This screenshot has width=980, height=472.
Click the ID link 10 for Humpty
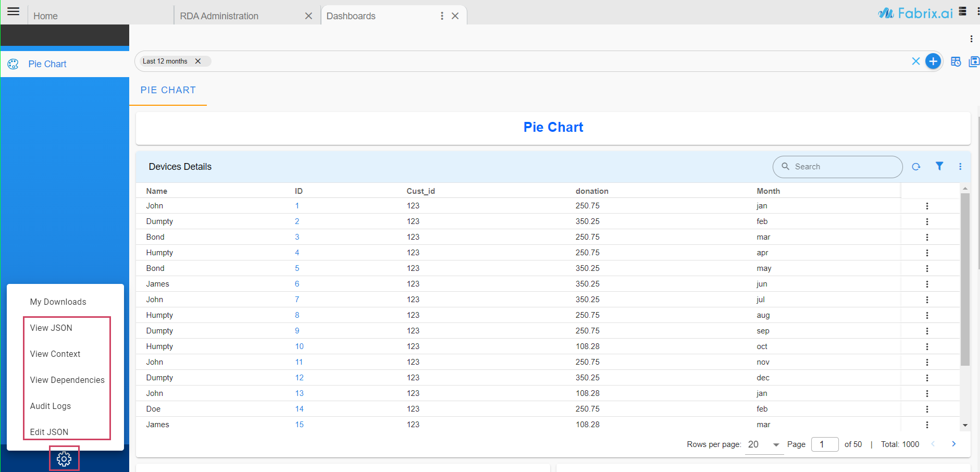coord(299,346)
